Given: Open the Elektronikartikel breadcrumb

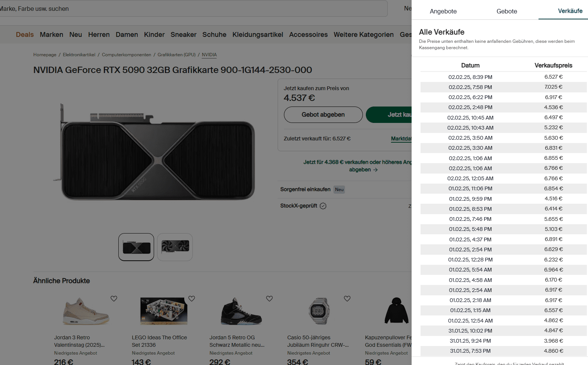Looking at the screenshot, I should pyautogui.click(x=79, y=55).
